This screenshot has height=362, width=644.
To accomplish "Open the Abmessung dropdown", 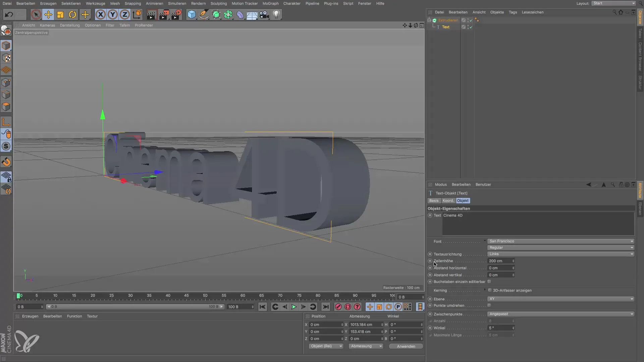I will click(x=366, y=346).
